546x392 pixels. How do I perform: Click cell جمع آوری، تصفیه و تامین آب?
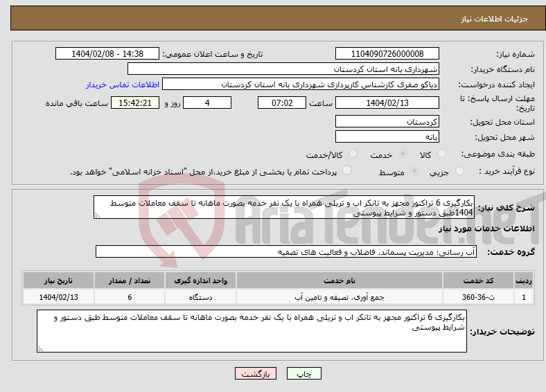click(339, 297)
